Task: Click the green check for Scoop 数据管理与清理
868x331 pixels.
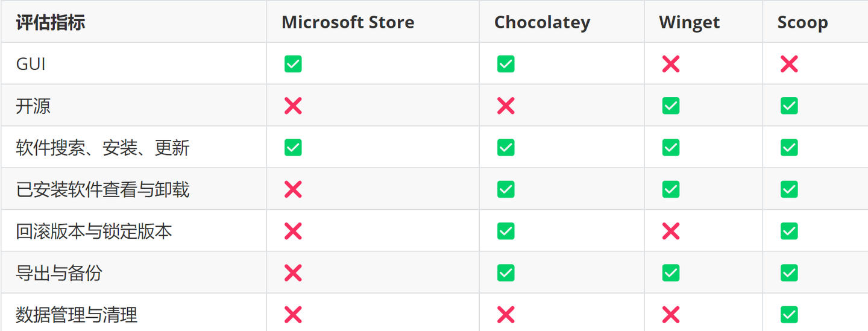Action: pos(788,314)
